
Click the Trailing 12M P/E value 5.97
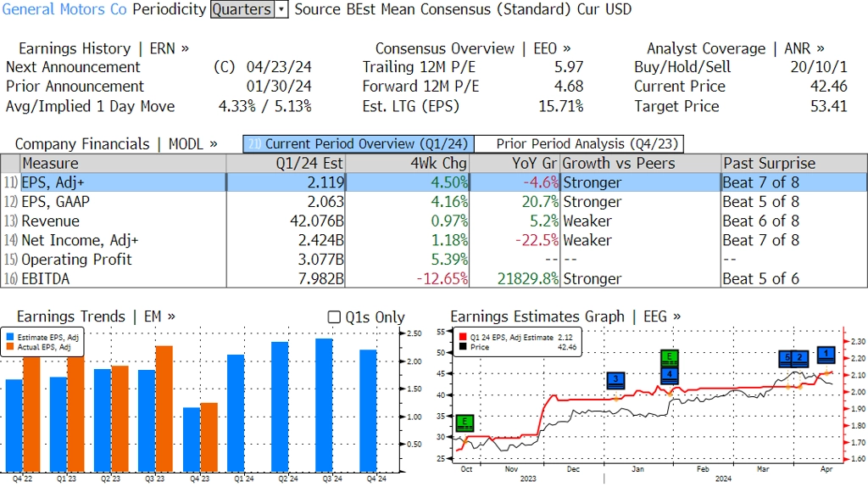569,67
